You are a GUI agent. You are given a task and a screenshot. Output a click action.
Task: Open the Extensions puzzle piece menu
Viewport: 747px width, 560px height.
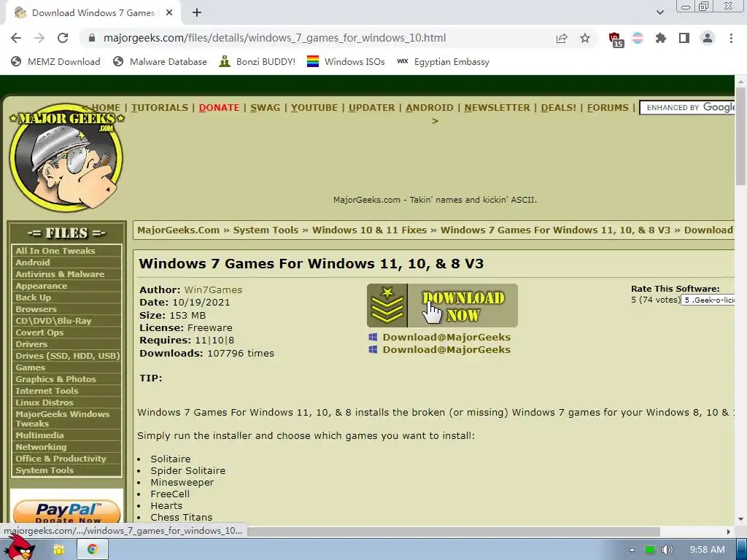pos(661,38)
